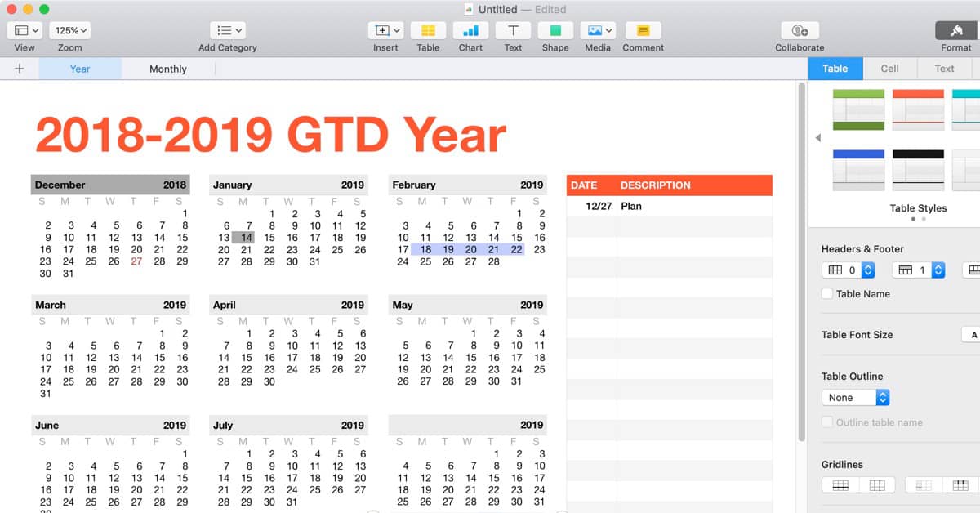Open the Collaborate sharing options
The width and height of the screenshot is (980, 513).
pos(800,31)
